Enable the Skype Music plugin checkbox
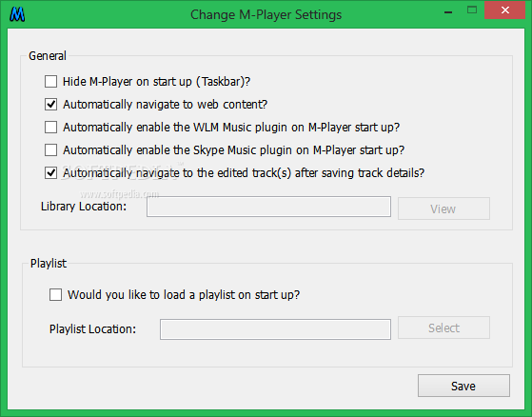The image size is (532, 417). click(x=50, y=150)
